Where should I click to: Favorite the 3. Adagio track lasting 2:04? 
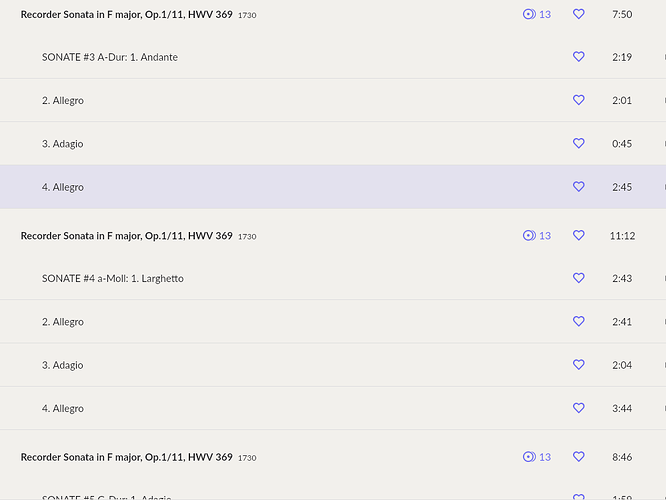click(x=579, y=364)
